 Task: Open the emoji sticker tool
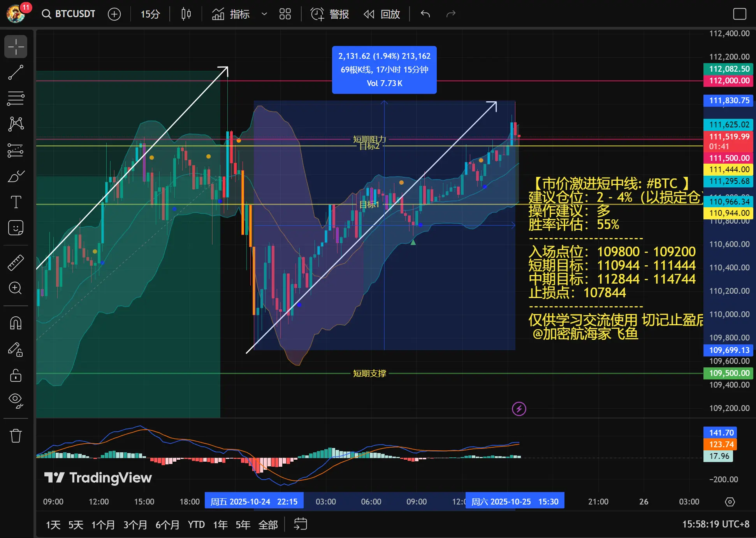click(x=16, y=228)
